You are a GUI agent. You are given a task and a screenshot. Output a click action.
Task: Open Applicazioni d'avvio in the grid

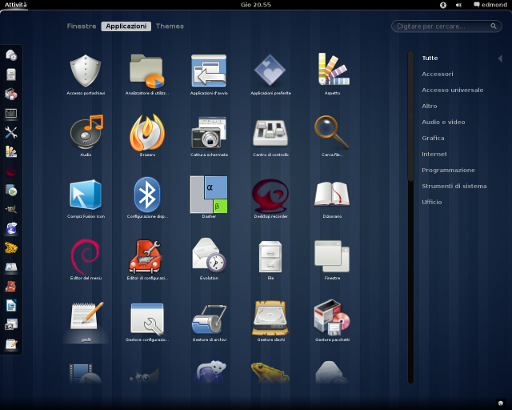point(209,71)
